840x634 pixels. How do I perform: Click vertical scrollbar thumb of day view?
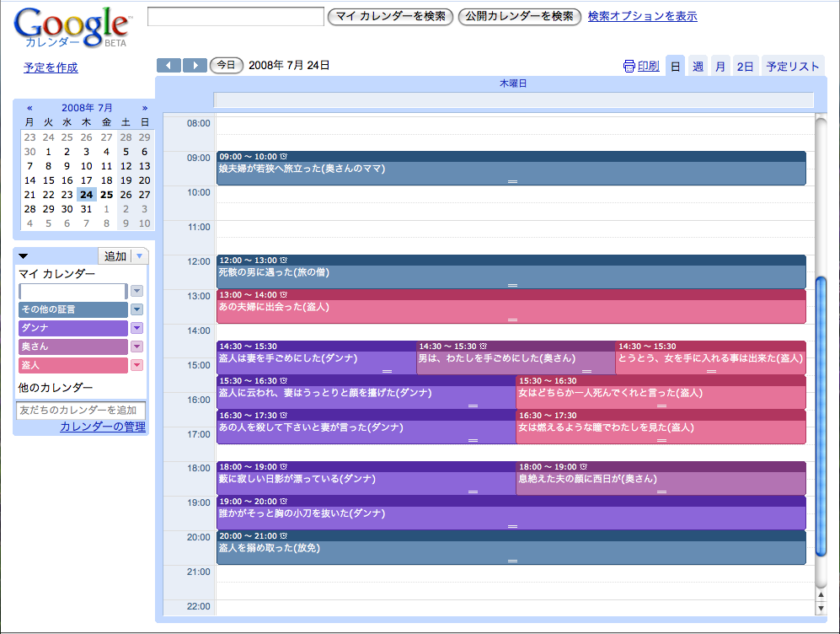pyautogui.click(x=821, y=416)
